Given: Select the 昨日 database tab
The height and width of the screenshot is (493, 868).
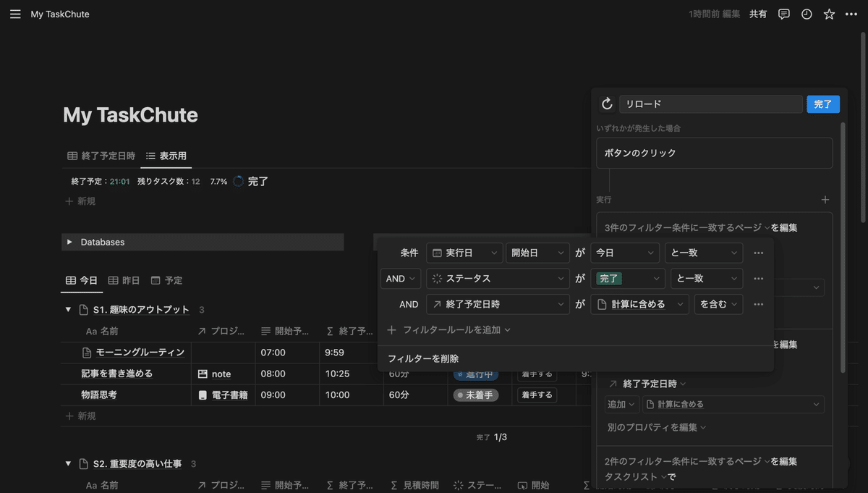Looking at the screenshot, I should (124, 280).
